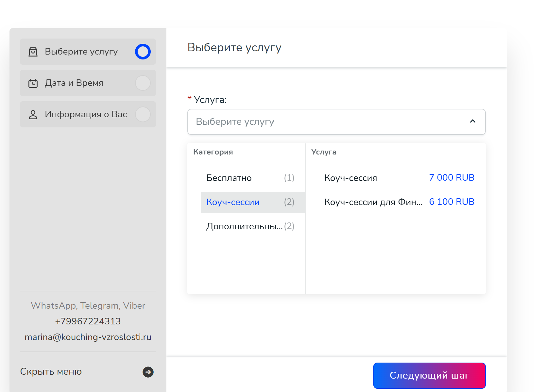Click the phone number +79967224313
This screenshot has width=544, height=392.
click(88, 321)
